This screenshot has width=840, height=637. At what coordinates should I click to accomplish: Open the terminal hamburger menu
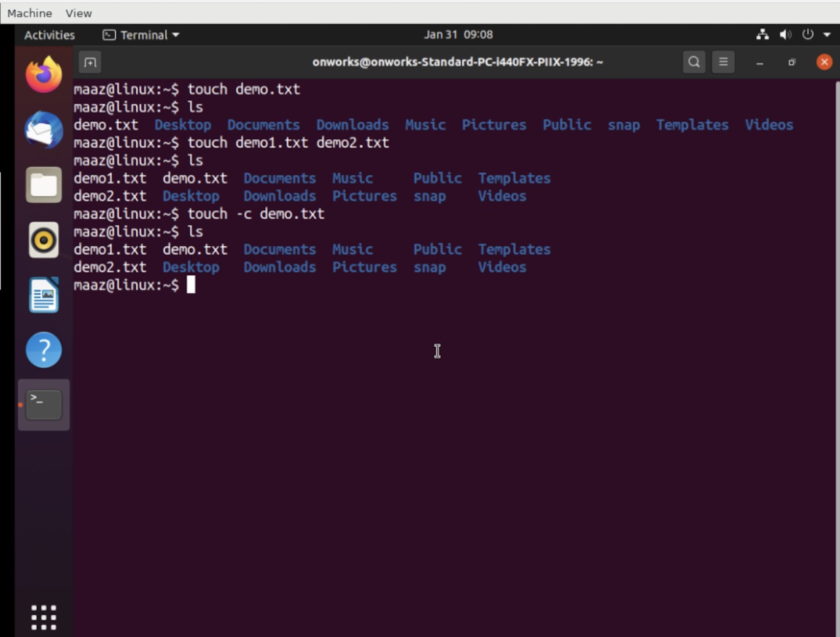[x=723, y=62]
